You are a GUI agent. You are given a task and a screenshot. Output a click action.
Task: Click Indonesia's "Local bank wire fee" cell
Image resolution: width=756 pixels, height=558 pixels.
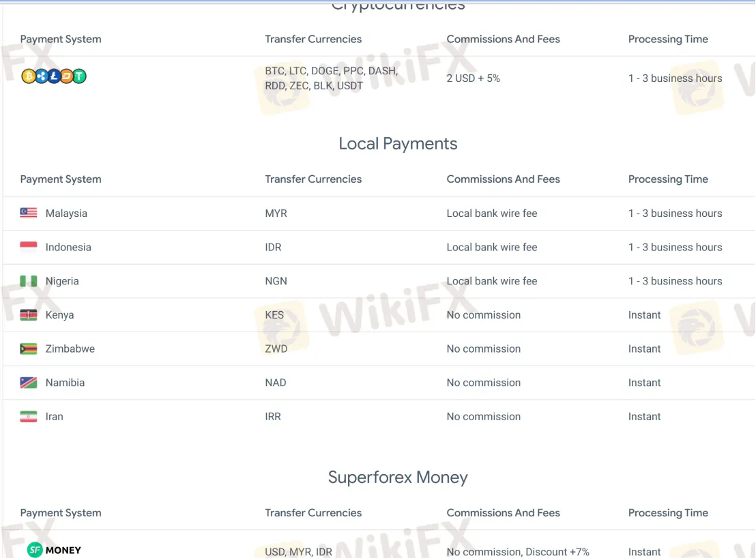[x=492, y=247]
